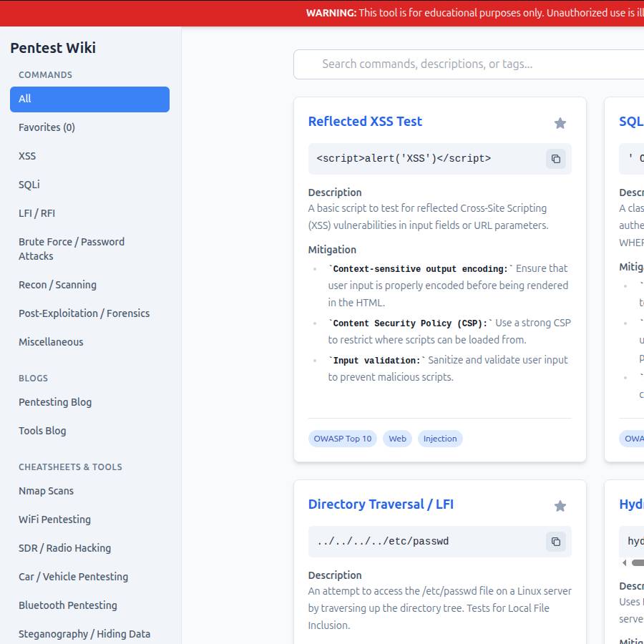
Task: Click the search commands input field
Action: 469,64
